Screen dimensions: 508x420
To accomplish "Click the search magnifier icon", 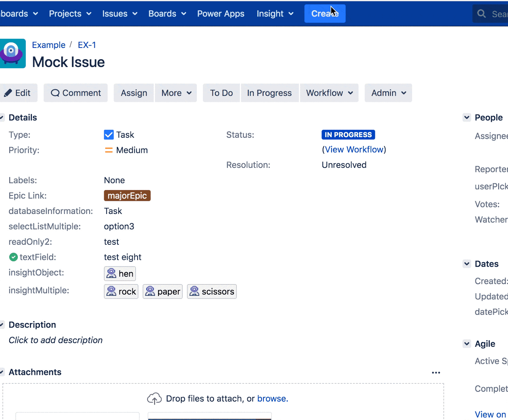I will (481, 14).
